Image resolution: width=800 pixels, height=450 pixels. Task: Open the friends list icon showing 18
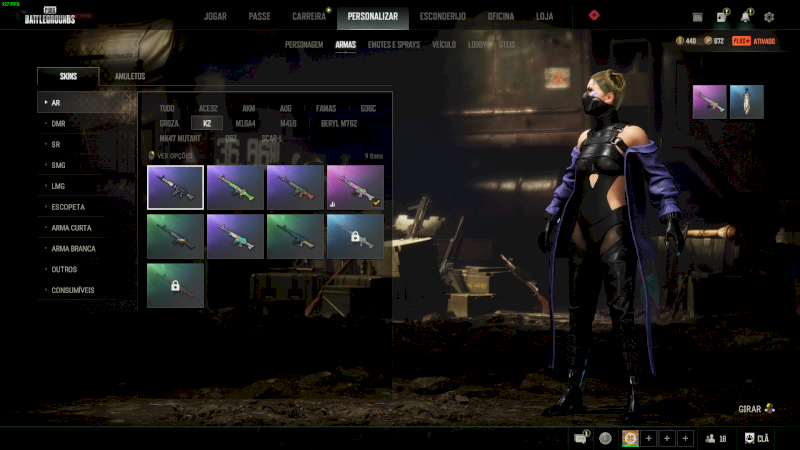point(716,438)
